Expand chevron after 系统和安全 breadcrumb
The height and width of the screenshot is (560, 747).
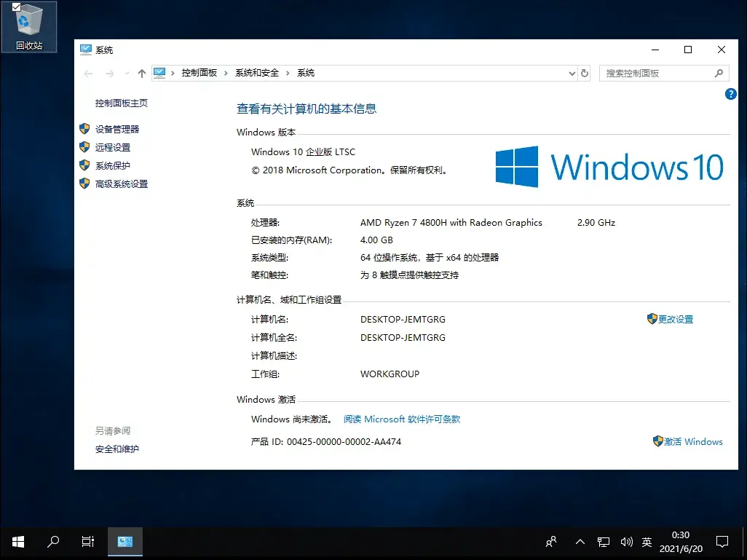(288, 73)
